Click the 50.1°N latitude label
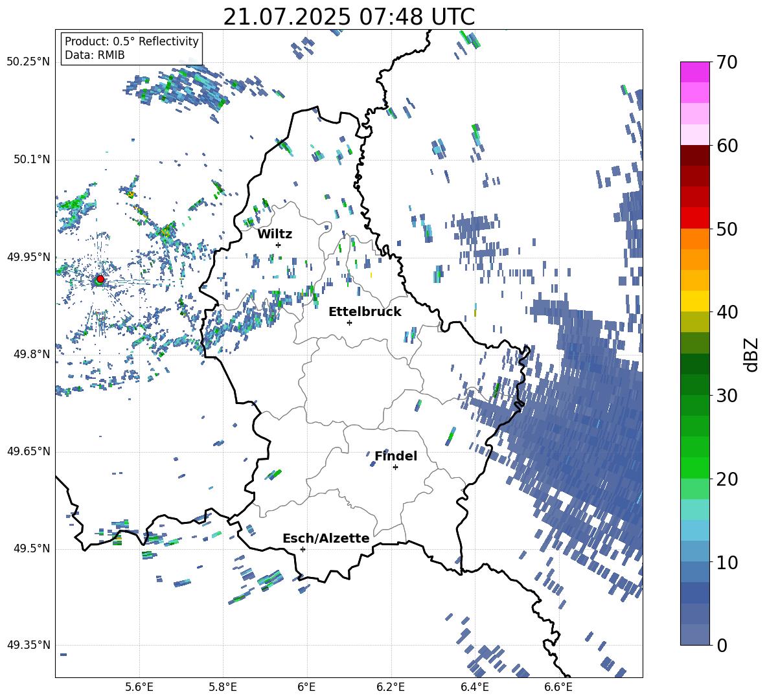The height and width of the screenshot is (700, 767). [x=31, y=159]
